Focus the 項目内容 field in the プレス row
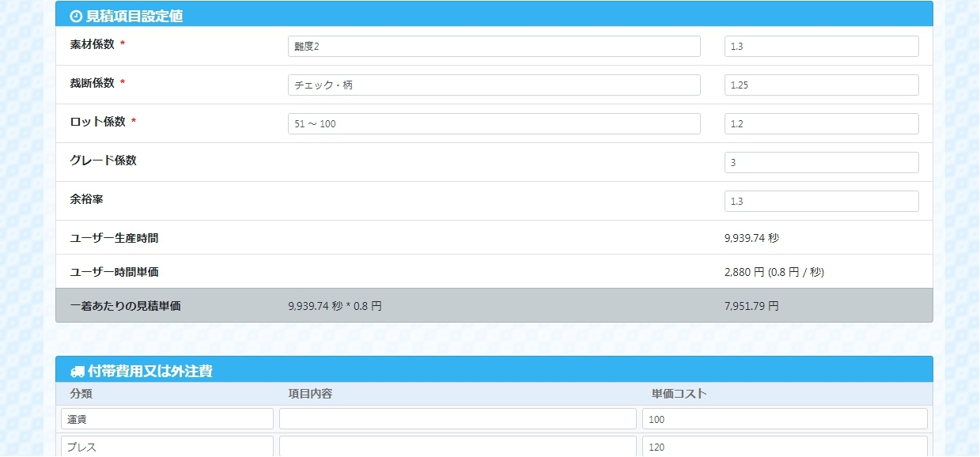The image size is (980, 457). (x=457, y=447)
